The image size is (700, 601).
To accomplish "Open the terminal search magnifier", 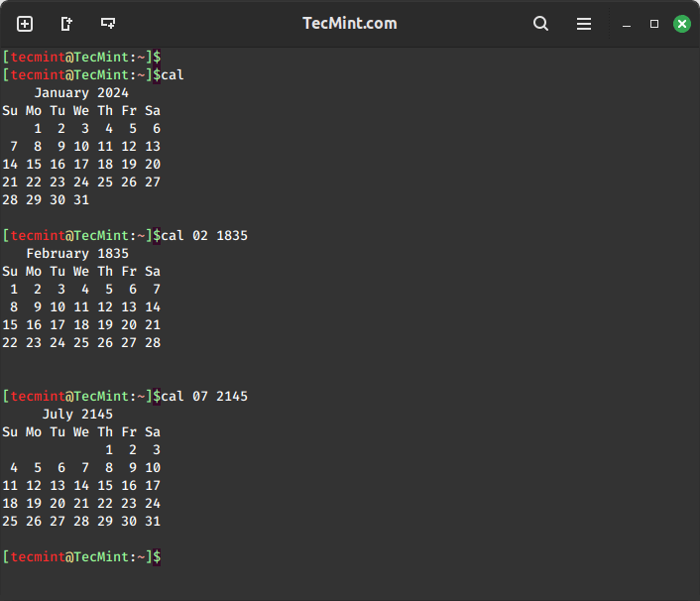I will [540, 24].
